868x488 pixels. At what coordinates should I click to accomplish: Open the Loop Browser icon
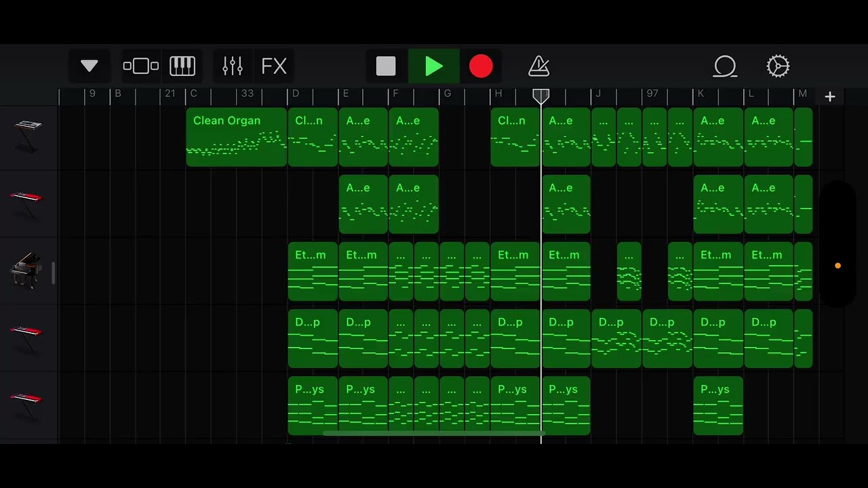click(725, 66)
